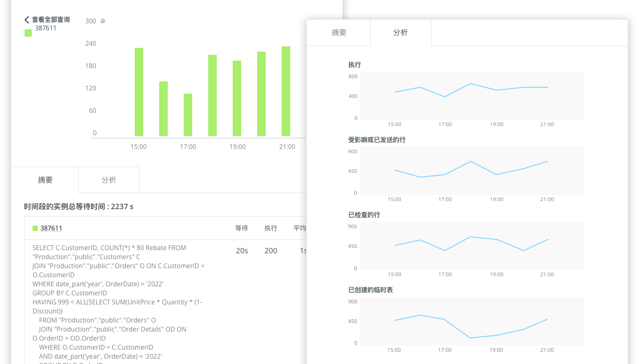Click the small icon next to 300 axis label
639x364 pixels.
102,20
